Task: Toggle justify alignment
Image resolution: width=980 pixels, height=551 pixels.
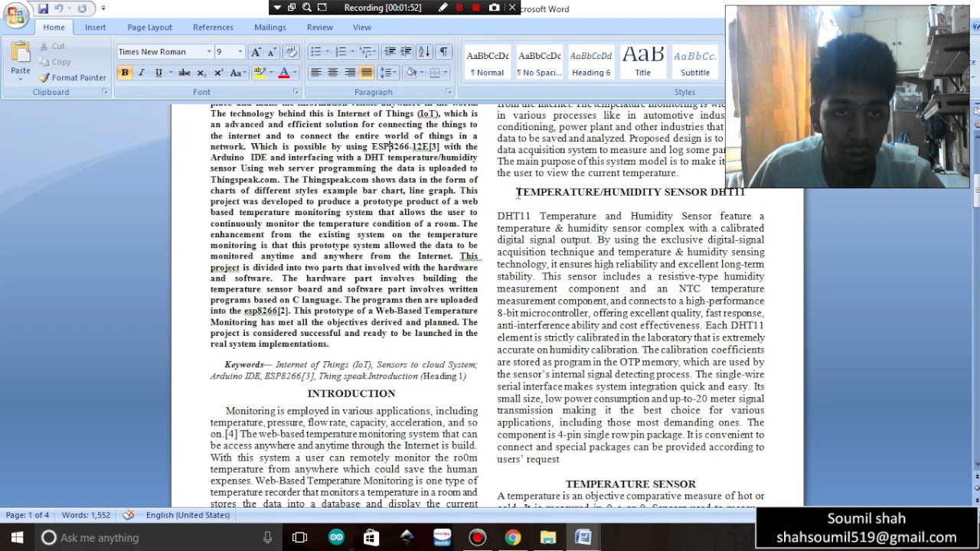Action: [x=367, y=73]
